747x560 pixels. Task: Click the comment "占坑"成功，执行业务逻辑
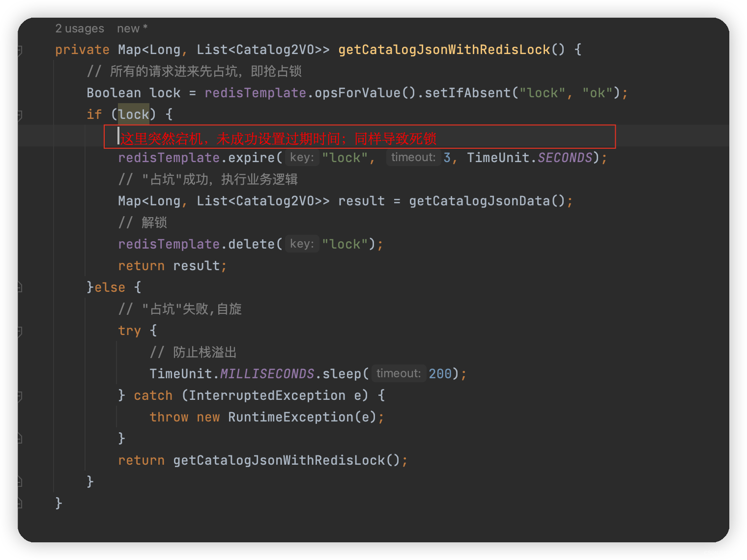[x=208, y=179]
